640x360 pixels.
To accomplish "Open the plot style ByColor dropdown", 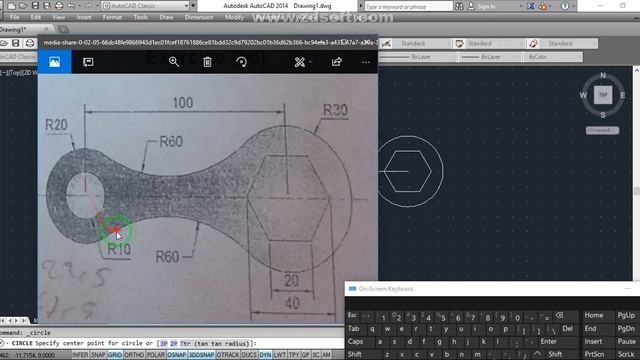I will [553, 57].
